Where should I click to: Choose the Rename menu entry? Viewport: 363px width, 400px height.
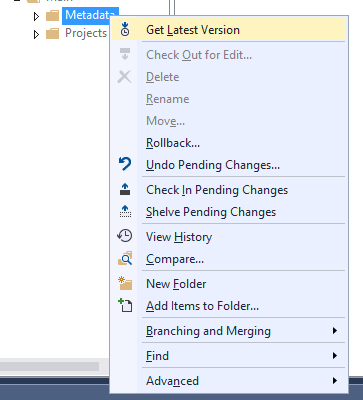tap(229, 99)
